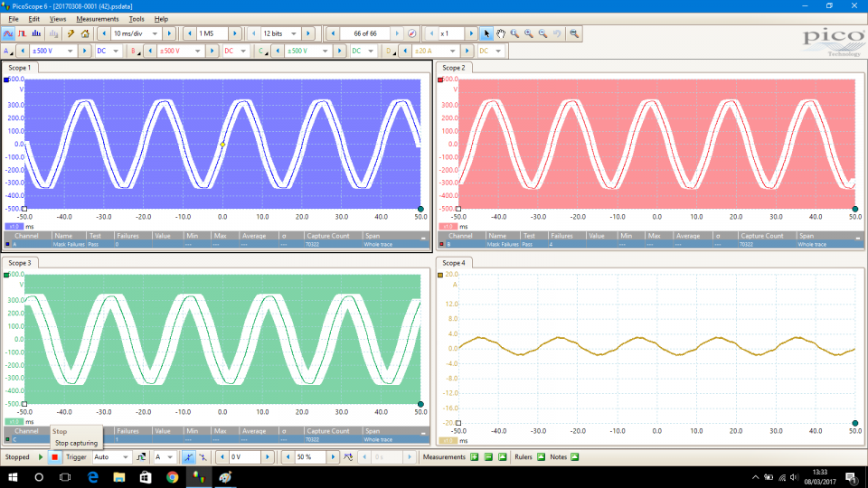Open the home/startup settings icon
868x488 pixels.
click(x=85, y=33)
